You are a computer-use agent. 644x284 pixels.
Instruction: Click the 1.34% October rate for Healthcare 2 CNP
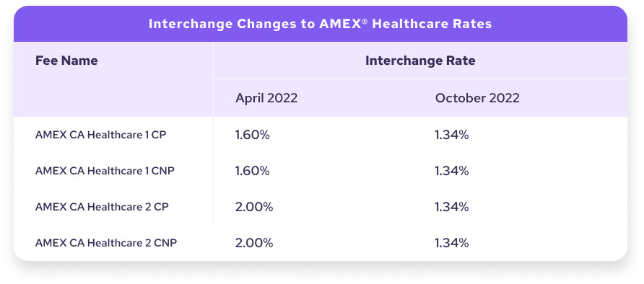coord(452,243)
